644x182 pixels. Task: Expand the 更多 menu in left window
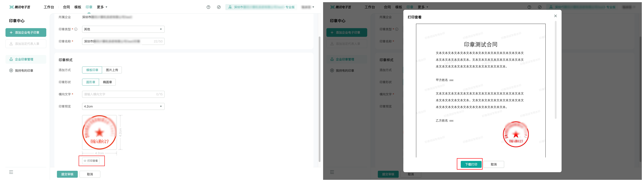102,7
